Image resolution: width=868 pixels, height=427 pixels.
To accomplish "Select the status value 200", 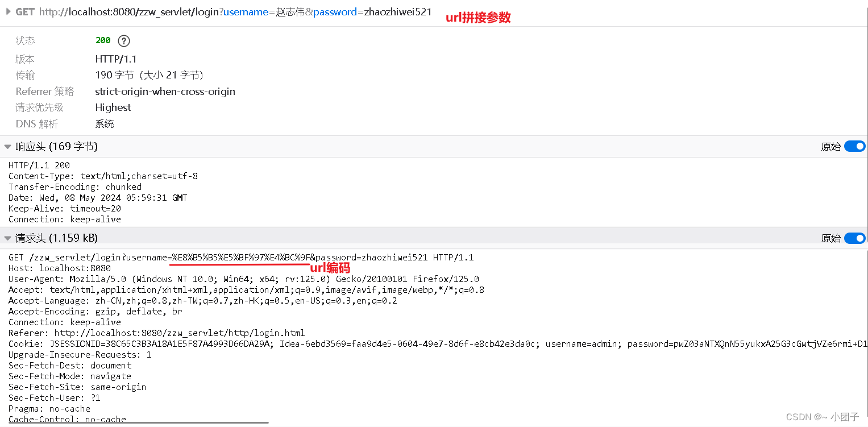I will (x=103, y=40).
